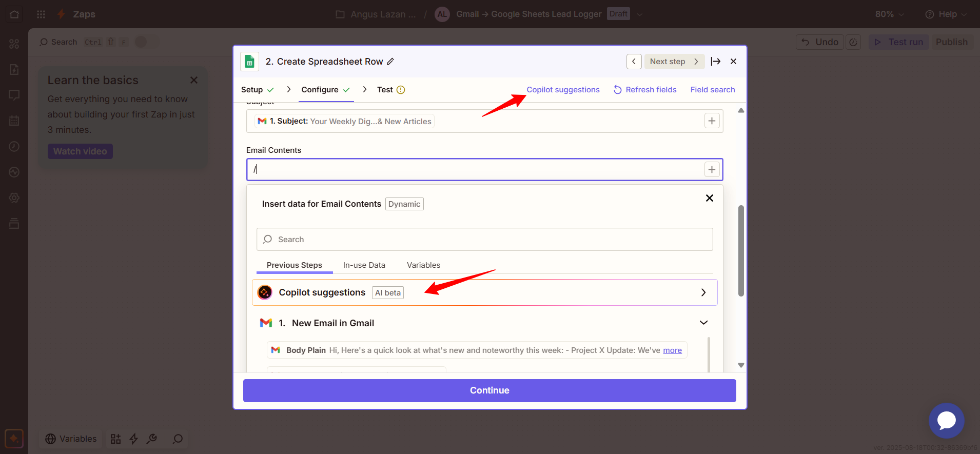Viewport: 980px width, 454px height.
Task: Click the home icon in top bar
Action: pos(14,14)
